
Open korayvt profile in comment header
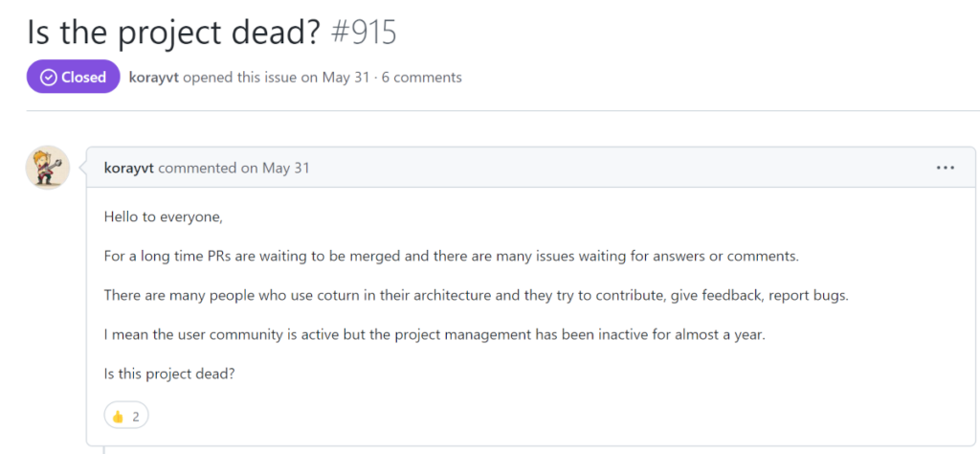[x=129, y=169]
